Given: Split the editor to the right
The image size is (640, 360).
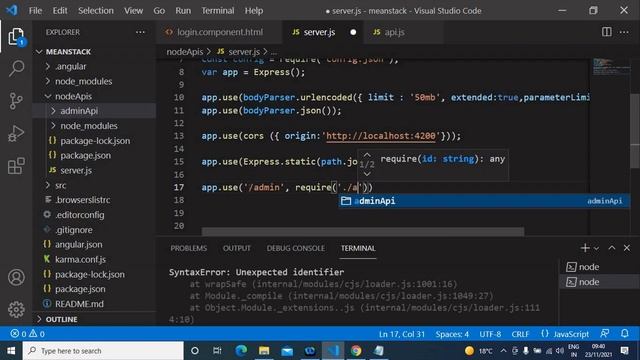Looking at the screenshot, I should [607, 32].
